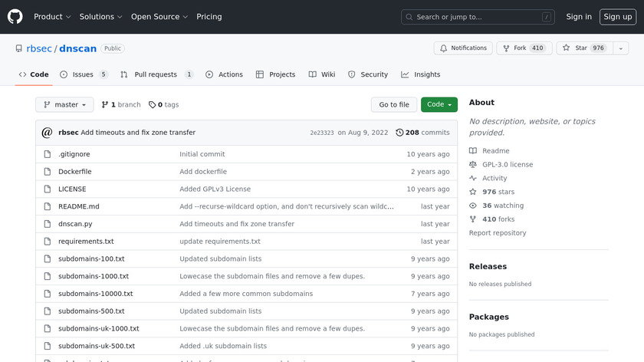Star the dnscan repository

point(583,48)
